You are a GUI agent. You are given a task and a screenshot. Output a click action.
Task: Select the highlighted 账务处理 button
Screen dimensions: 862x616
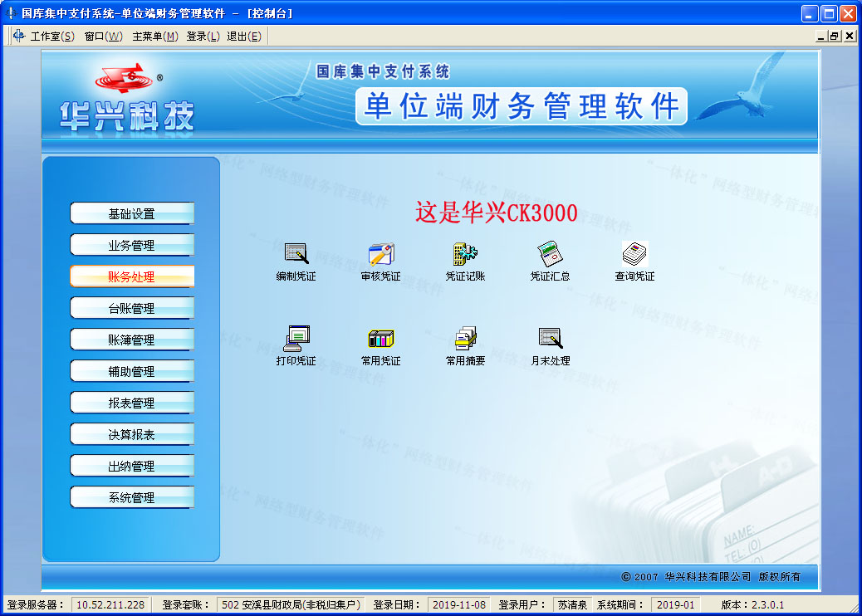point(132,276)
